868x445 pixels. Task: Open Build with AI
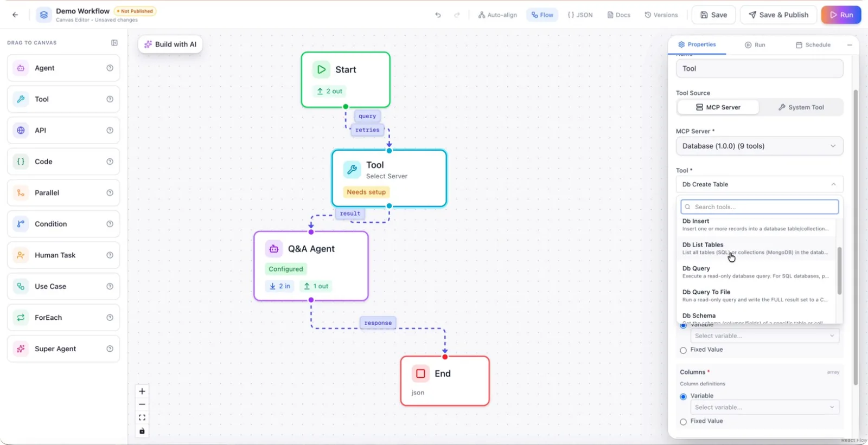(x=170, y=44)
